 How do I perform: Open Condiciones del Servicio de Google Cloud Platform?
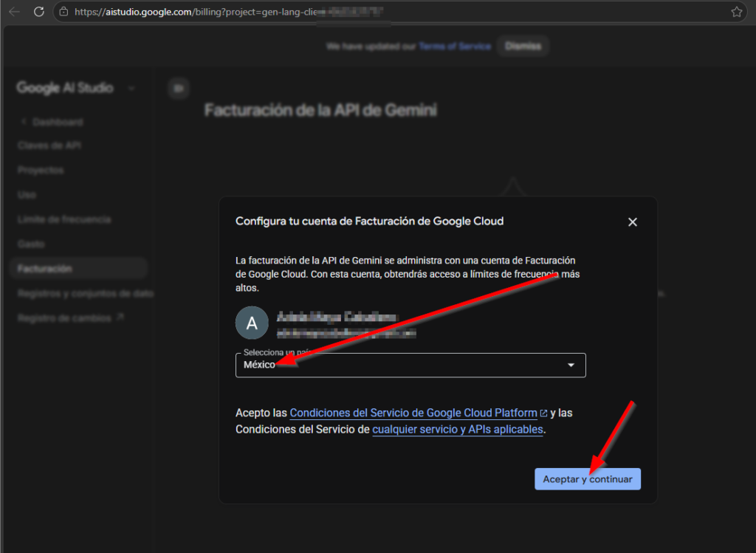pos(413,413)
